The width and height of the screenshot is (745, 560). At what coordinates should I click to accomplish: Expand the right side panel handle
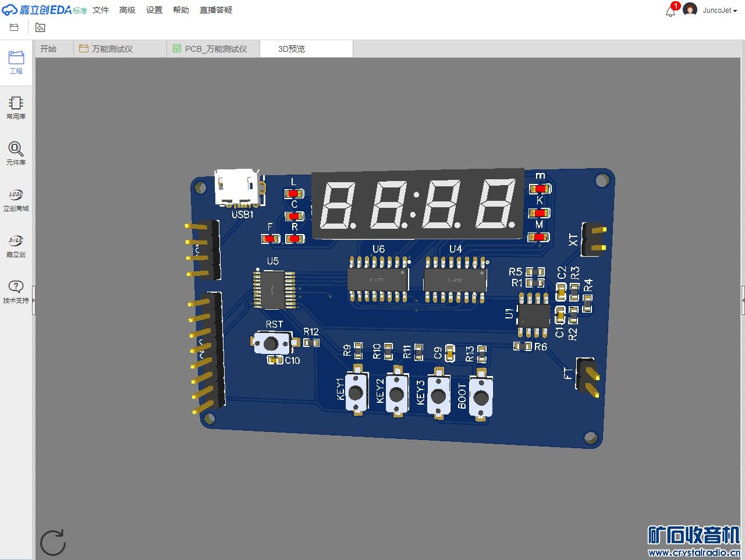point(743,300)
